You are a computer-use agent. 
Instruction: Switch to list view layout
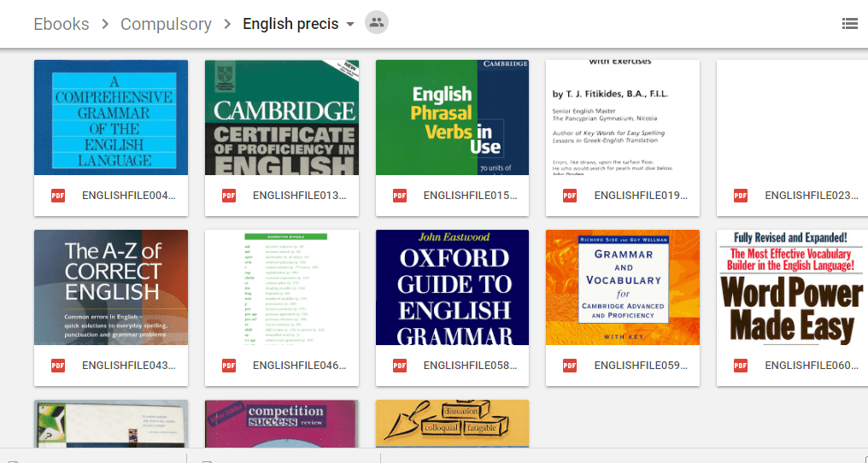pos(850,23)
